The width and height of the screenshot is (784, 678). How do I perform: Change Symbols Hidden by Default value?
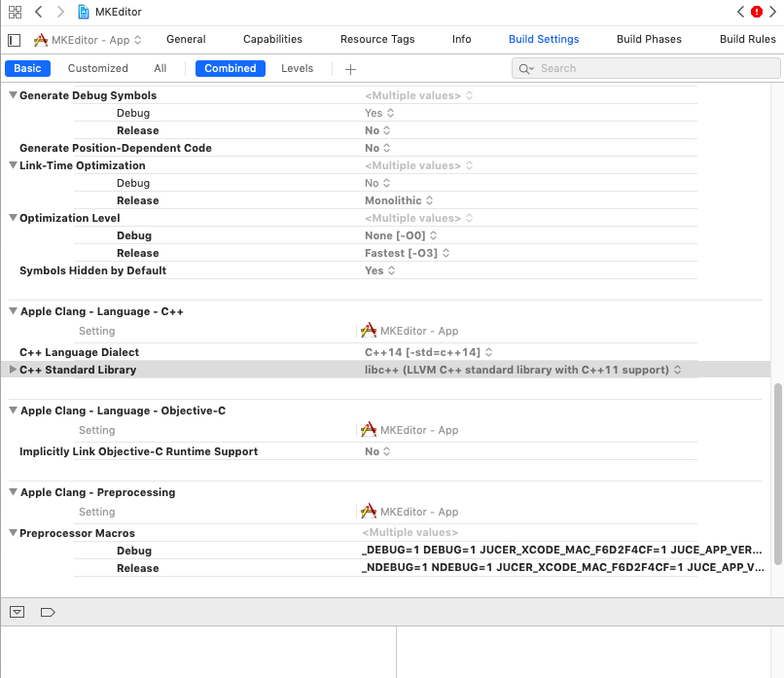[380, 270]
